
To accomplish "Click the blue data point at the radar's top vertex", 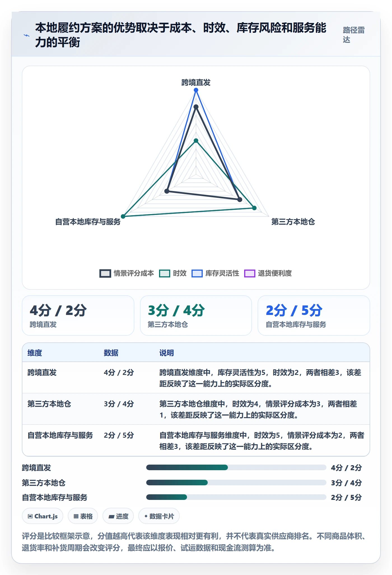I will [x=196, y=90].
